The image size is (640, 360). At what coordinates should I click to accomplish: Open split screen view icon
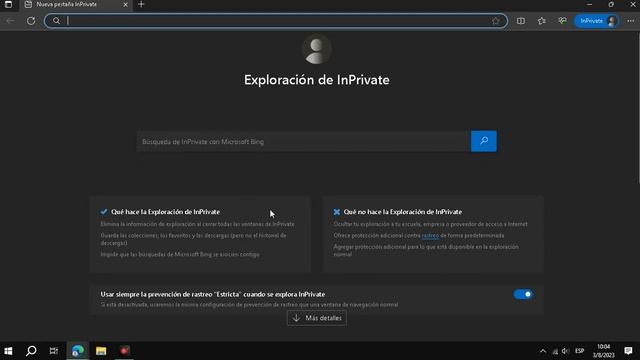[x=521, y=21]
